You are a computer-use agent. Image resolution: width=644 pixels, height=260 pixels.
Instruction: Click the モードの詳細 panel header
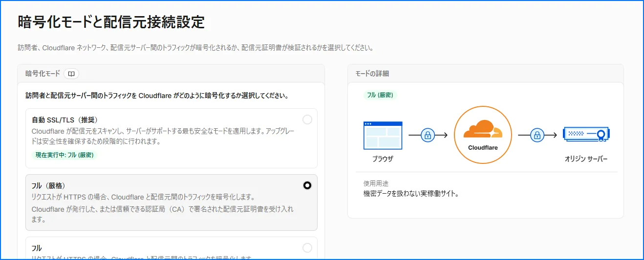(372, 74)
